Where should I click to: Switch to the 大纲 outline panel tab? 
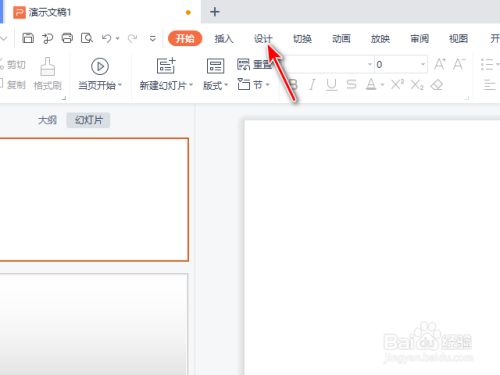coord(47,120)
